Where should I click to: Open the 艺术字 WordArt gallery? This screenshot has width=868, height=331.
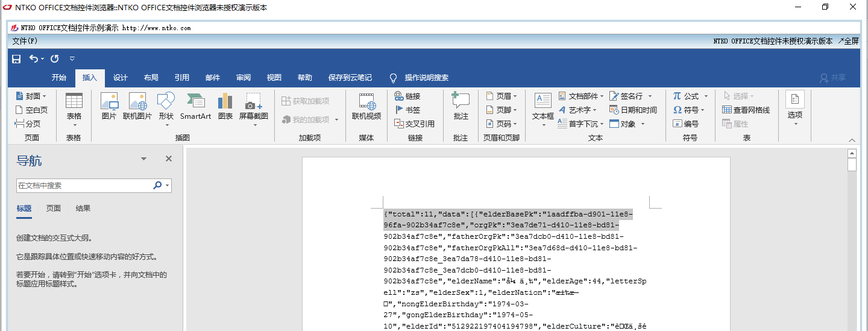577,110
